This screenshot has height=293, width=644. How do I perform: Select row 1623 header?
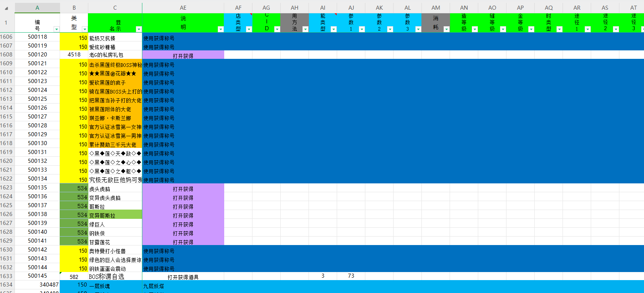tap(7, 187)
